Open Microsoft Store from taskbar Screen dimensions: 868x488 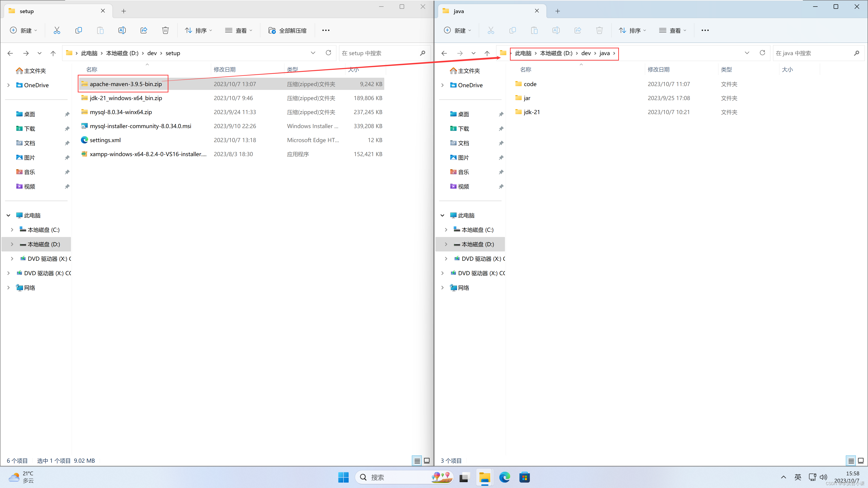pyautogui.click(x=525, y=477)
